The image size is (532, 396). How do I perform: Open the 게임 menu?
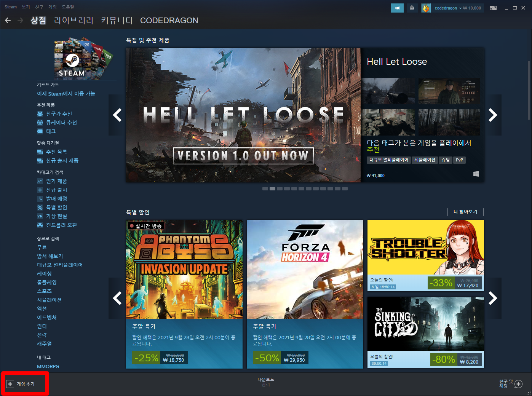tap(53, 7)
